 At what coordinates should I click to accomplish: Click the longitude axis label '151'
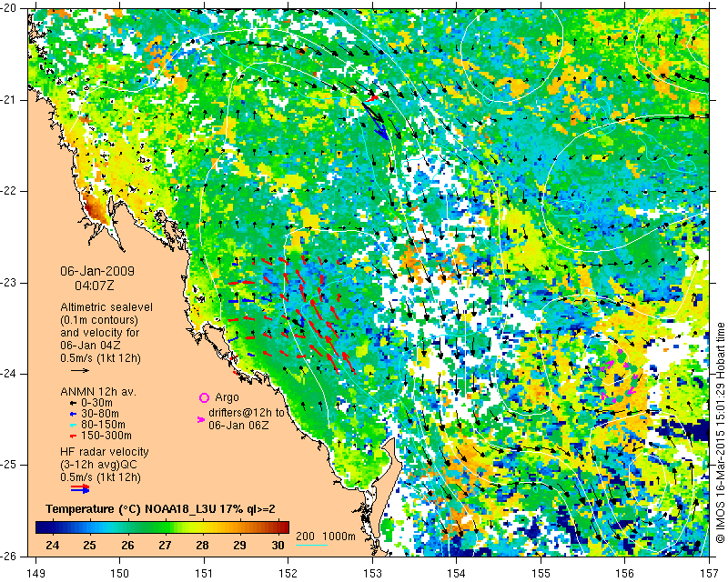click(204, 573)
